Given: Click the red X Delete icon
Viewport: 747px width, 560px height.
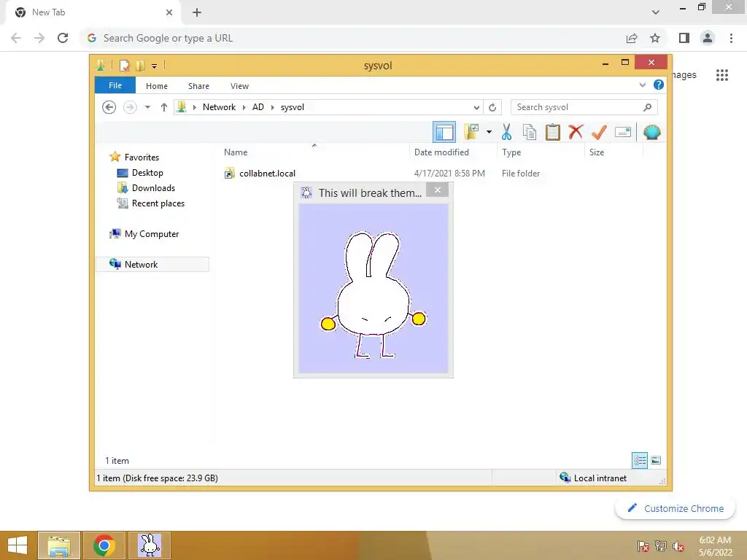Looking at the screenshot, I should 576,132.
